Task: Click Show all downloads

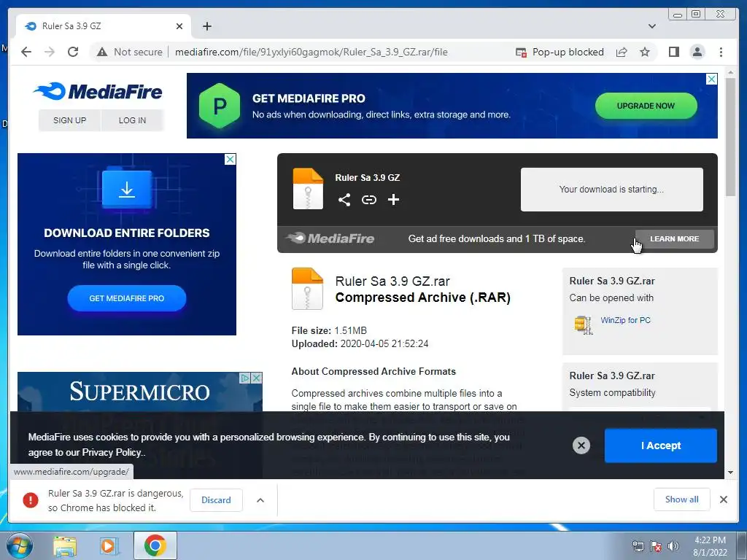Action: point(682,499)
